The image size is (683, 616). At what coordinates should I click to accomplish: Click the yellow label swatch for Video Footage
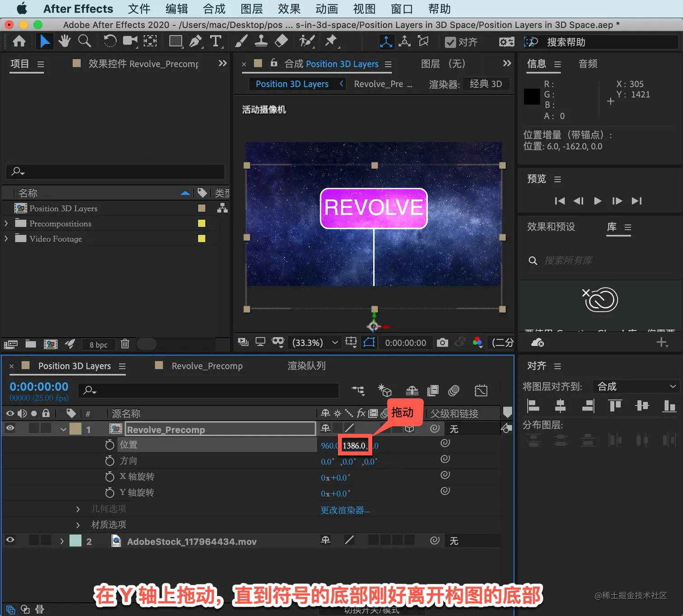tap(201, 238)
